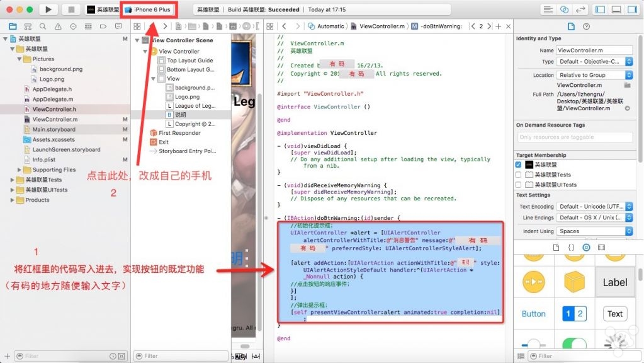Click the Slider object in library
The height and width of the screenshot is (363, 644).
tap(534, 345)
